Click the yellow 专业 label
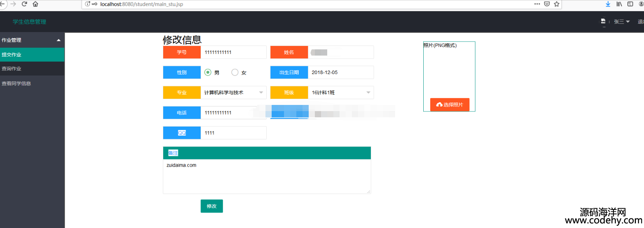Screen dimensions: 644x228 (182, 93)
